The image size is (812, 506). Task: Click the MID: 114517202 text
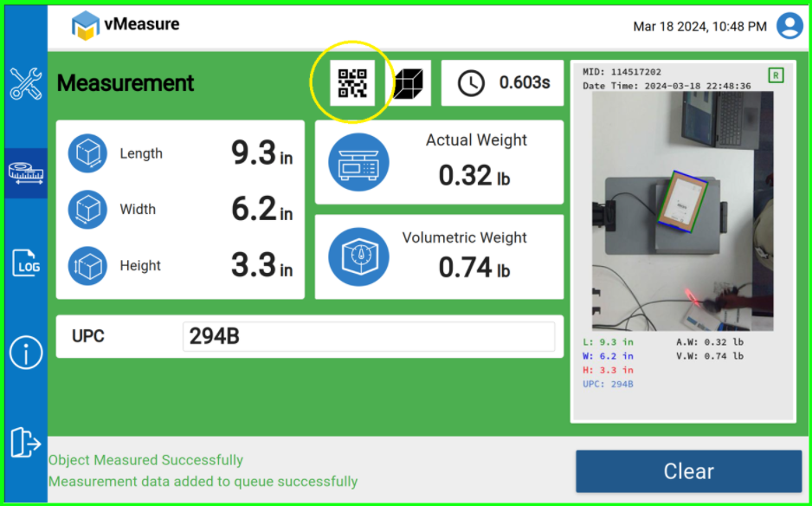pyautogui.click(x=622, y=72)
